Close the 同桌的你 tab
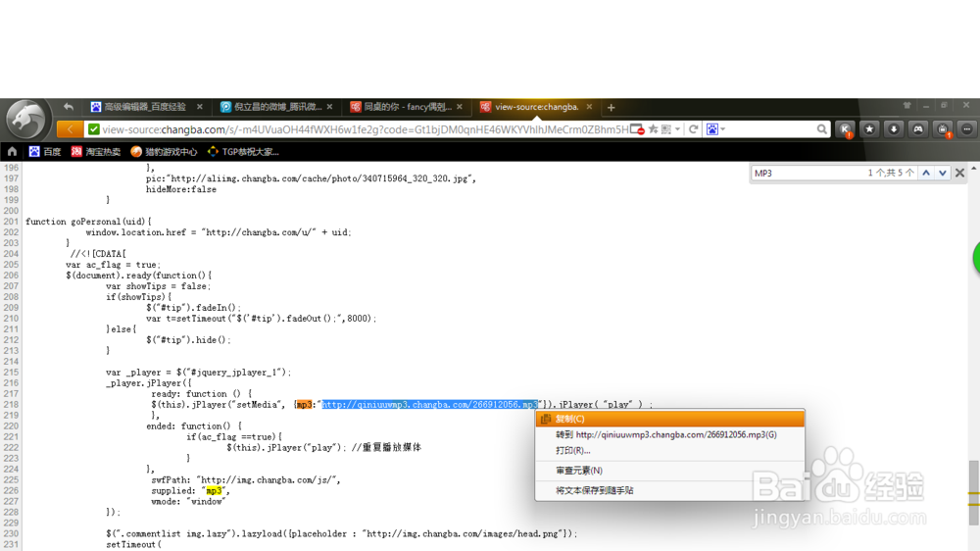 click(460, 107)
